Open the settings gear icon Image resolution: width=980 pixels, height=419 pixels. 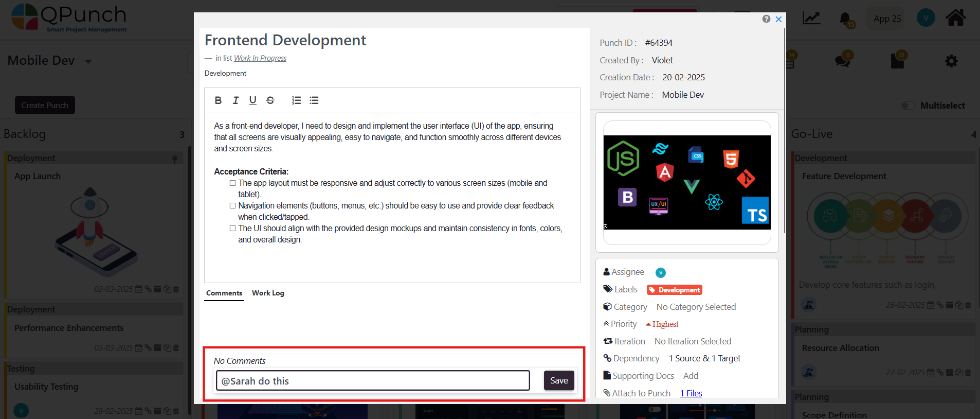(x=951, y=61)
